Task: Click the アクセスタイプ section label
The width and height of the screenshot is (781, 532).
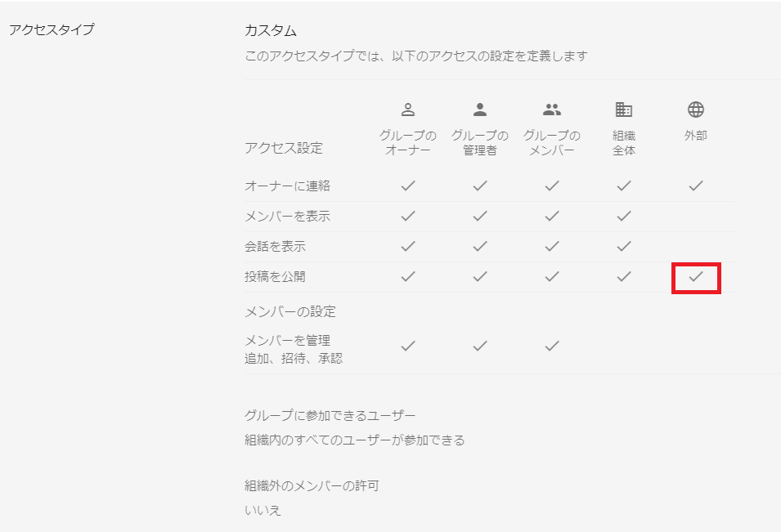Action: [x=52, y=30]
